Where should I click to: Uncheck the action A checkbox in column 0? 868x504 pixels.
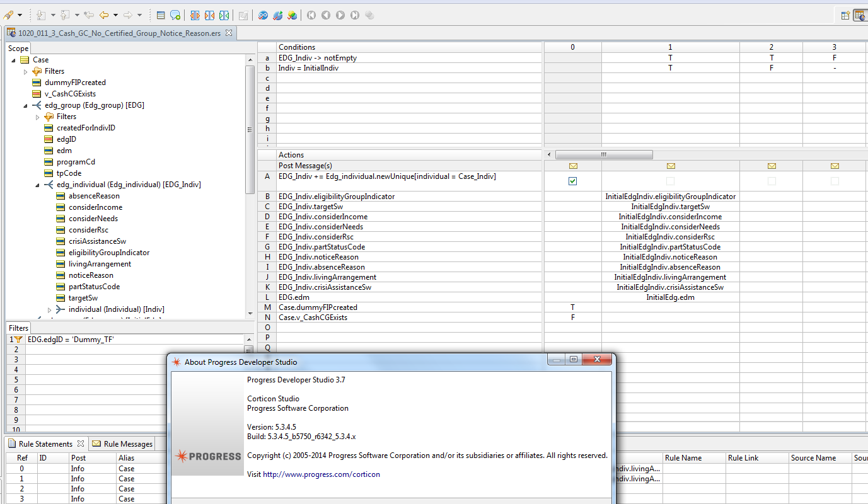click(x=572, y=181)
